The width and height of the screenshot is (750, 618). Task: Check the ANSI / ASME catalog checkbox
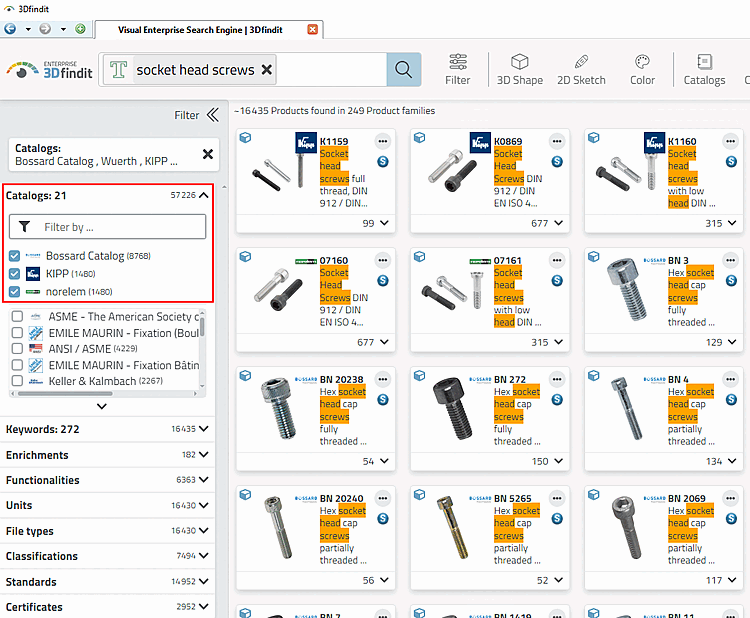coord(17,348)
